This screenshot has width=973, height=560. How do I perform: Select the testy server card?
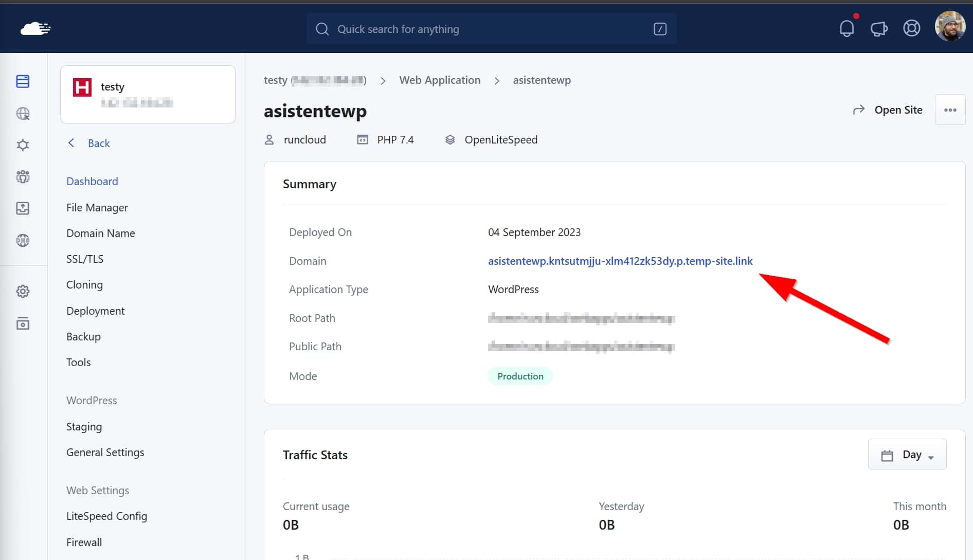click(148, 94)
